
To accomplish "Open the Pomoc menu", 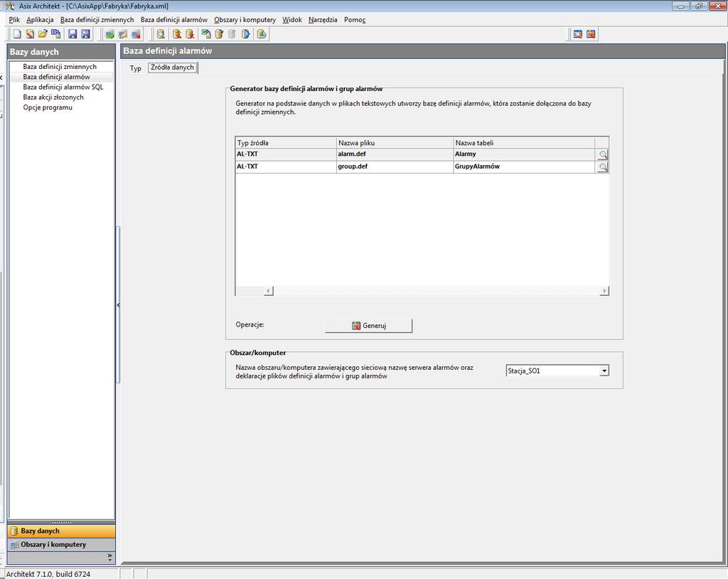I will (x=355, y=19).
